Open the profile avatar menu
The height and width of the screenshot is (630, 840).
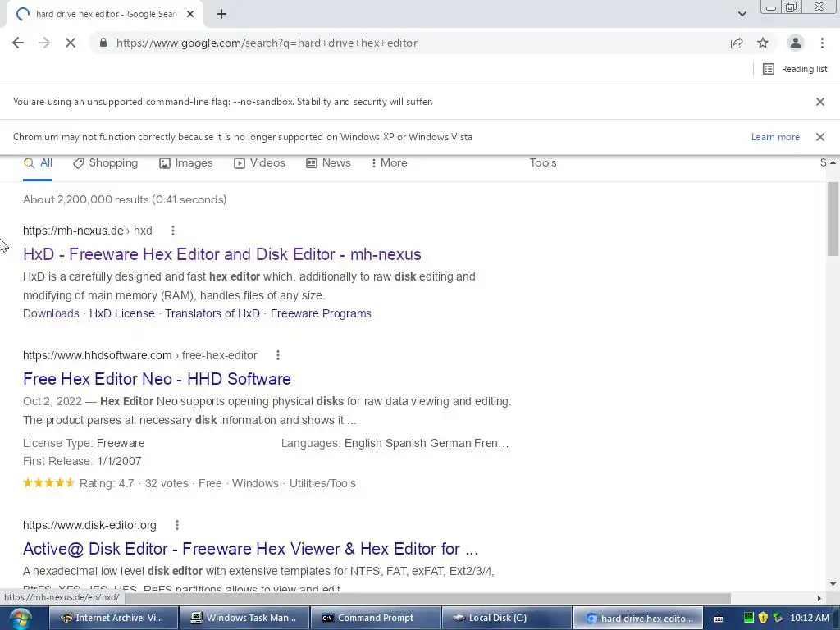coord(796,43)
